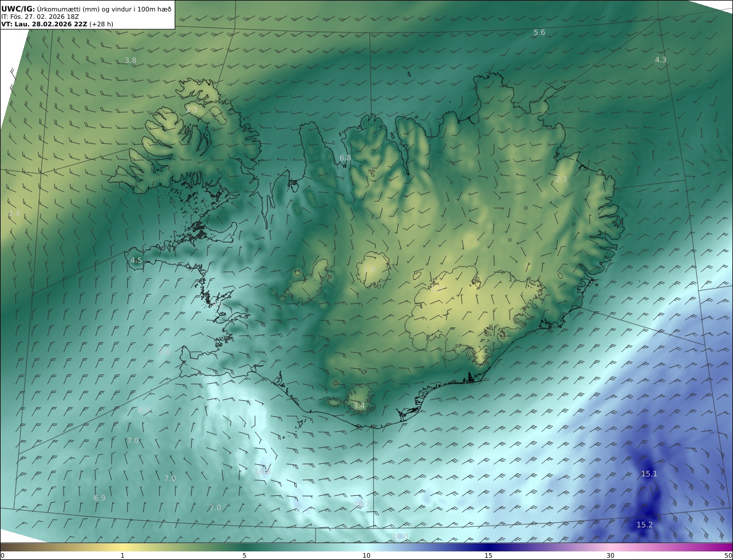Click the 3.8 value label on the map
The height and width of the screenshot is (560, 733).
(x=131, y=60)
